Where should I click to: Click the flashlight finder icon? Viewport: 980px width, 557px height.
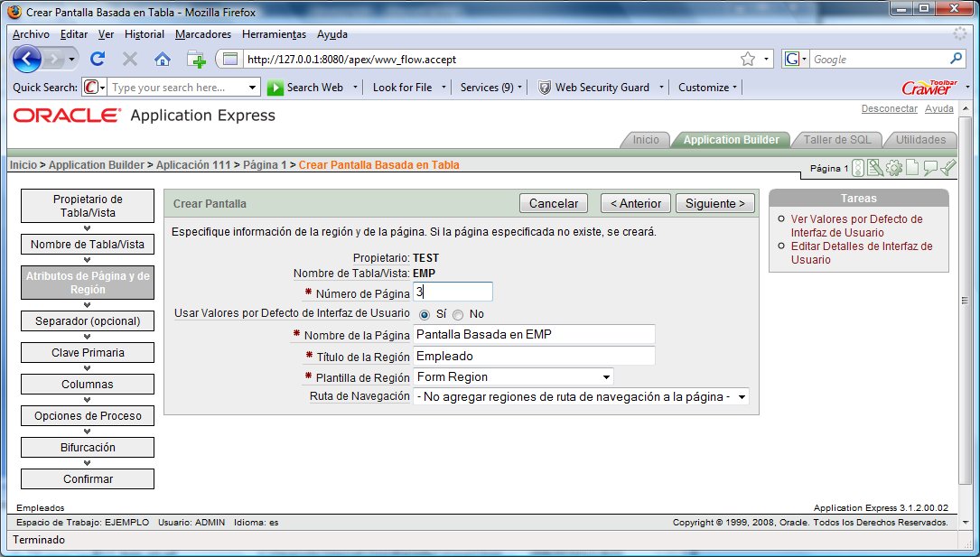(948, 167)
